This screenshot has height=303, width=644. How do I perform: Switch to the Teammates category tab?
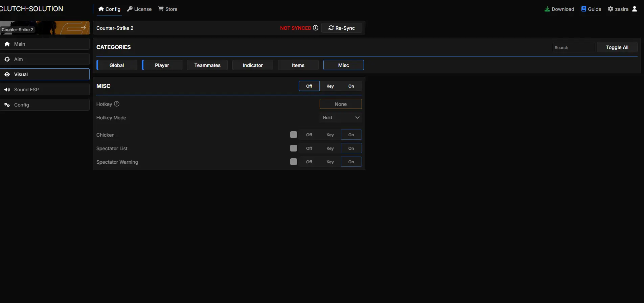pos(207,65)
